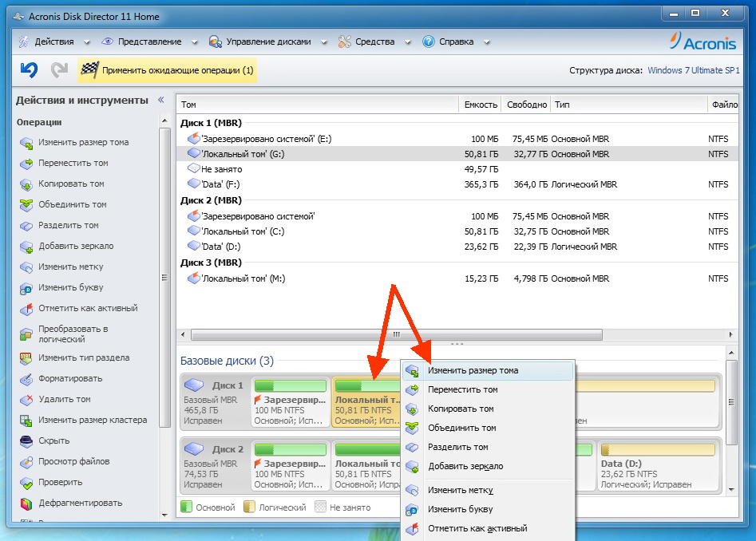
Task: Click the Redo arrow icon in toolbar
Action: pos(59,70)
